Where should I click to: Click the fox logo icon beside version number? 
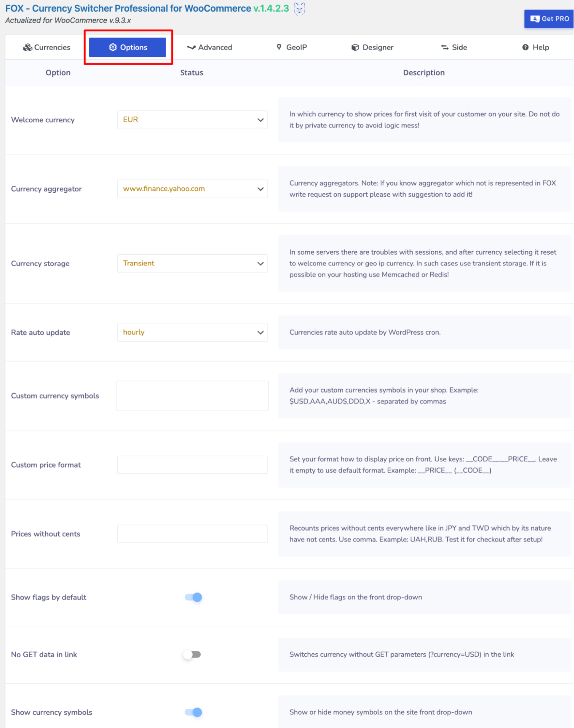[x=299, y=8]
